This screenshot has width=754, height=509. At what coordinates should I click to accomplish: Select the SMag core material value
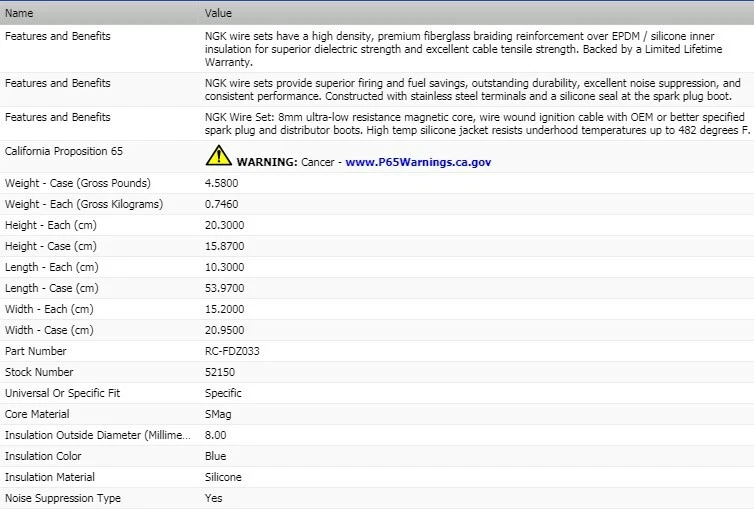pyautogui.click(x=218, y=414)
